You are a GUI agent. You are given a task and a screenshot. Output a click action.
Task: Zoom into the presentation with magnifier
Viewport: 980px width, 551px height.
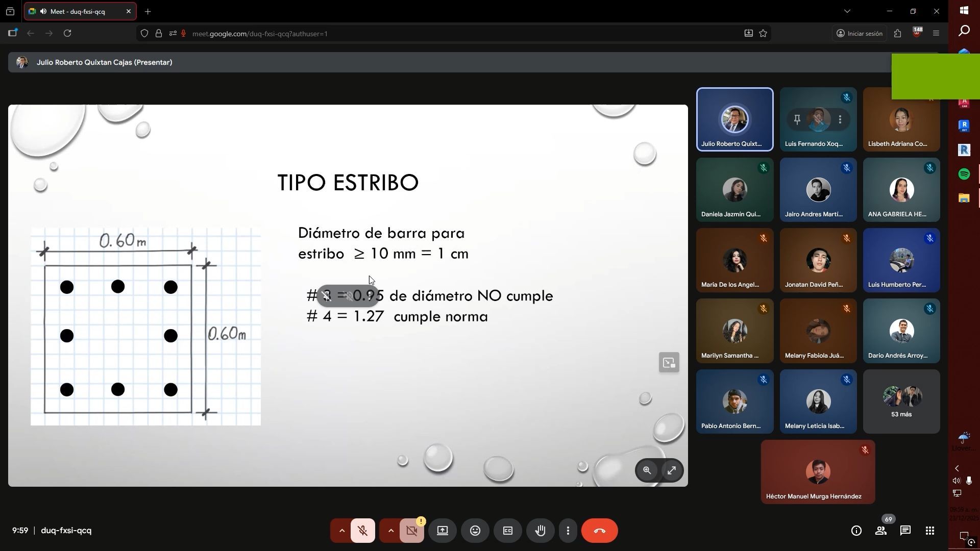point(647,470)
